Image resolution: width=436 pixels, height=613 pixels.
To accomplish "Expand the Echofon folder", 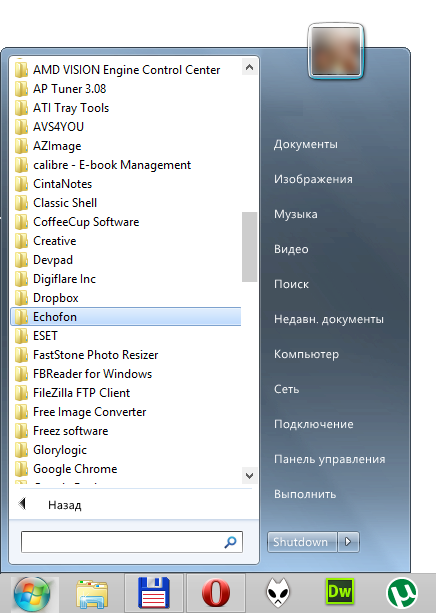I will (126, 317).
